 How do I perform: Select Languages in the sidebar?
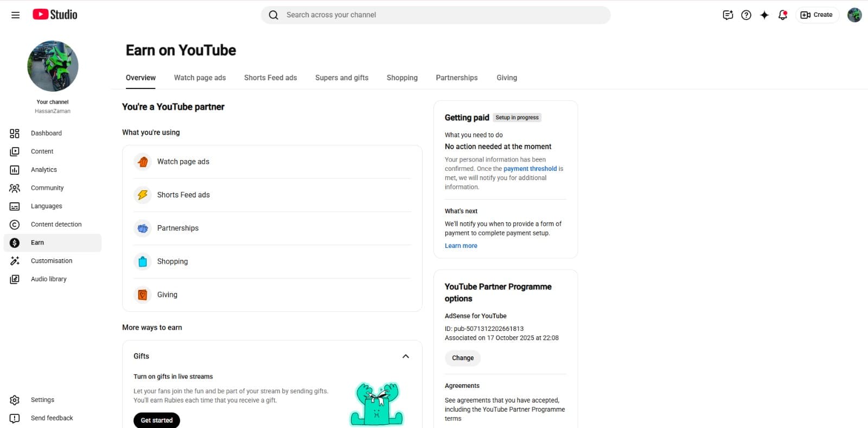[53, 206]
